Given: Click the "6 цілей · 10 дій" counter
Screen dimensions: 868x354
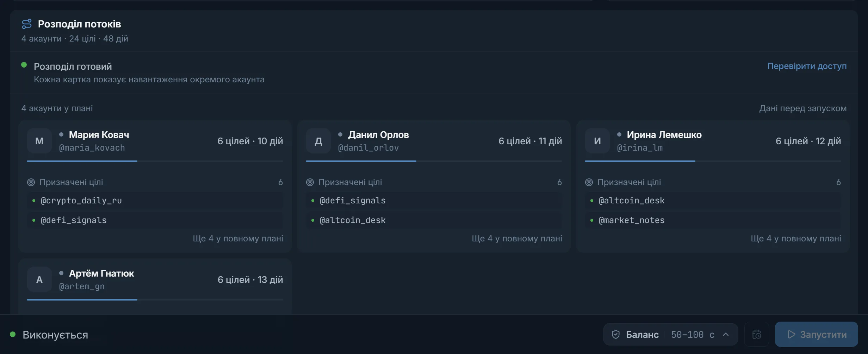Looking at the screenshot, I should 250,141.
